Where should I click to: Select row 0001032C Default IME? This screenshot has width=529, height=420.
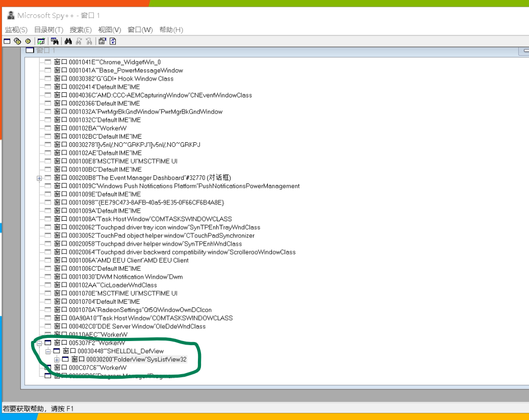click(97, 120)
